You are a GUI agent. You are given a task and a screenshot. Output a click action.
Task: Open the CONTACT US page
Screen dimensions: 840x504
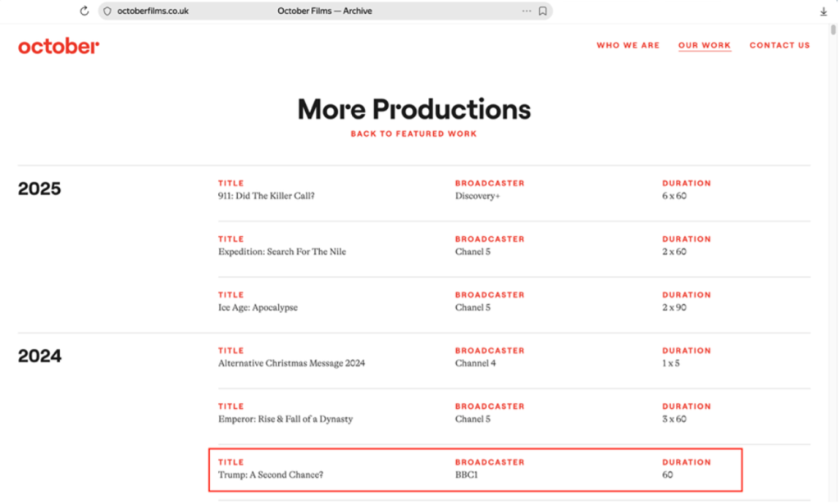pos(778,45)
